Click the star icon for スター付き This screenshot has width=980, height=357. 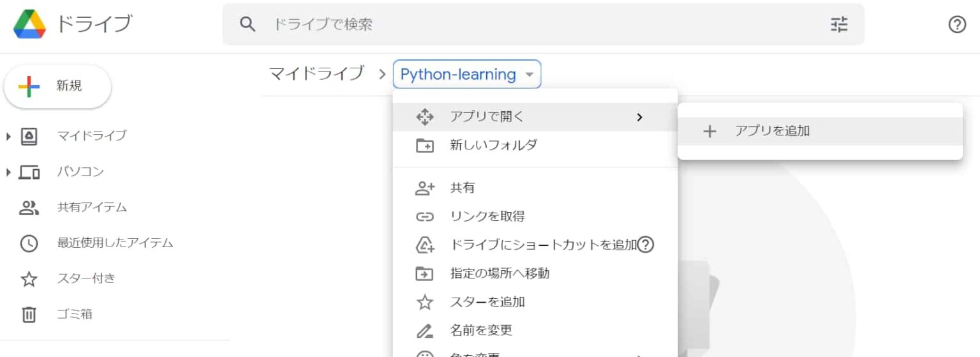[29, 279]
